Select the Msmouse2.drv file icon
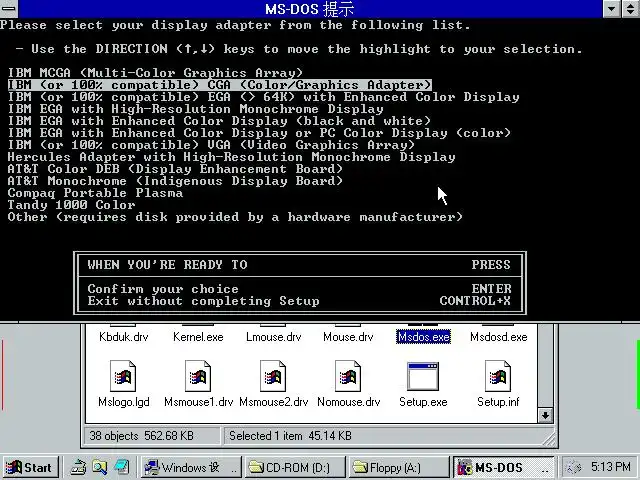 pyautogui.click(x=273, y=376)
